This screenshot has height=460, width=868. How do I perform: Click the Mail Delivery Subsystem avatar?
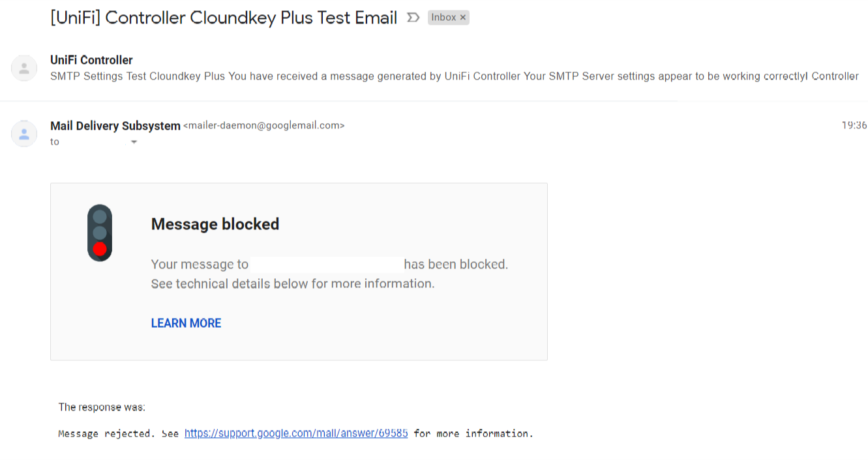tap(24, 134)
